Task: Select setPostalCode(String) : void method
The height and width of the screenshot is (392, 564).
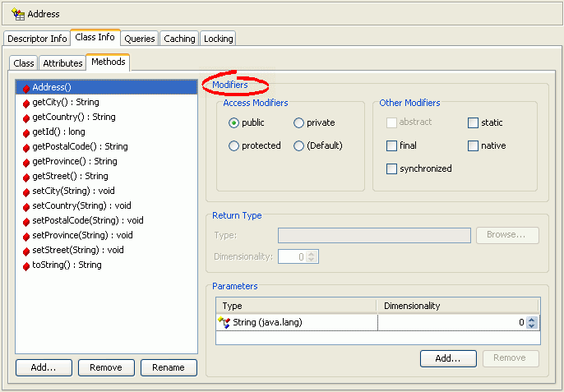Action: (107, 220)
